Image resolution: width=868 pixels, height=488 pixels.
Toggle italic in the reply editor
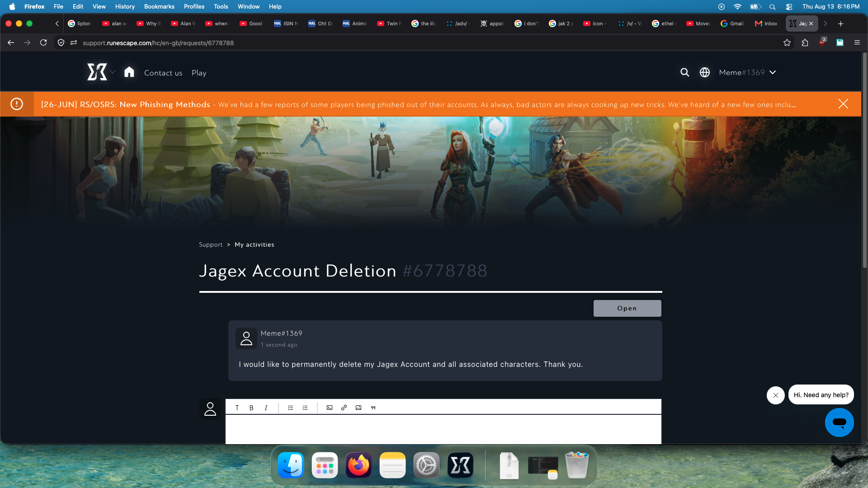[x=266, y=408]
